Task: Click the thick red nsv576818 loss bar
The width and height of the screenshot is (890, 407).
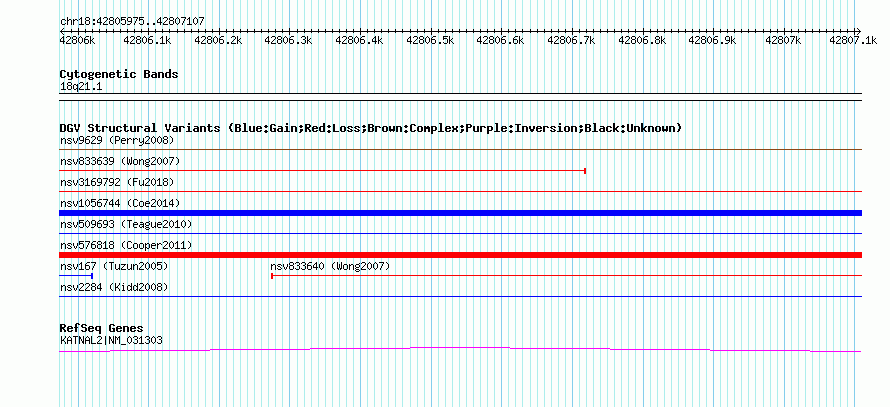Action: click(461, 255)
